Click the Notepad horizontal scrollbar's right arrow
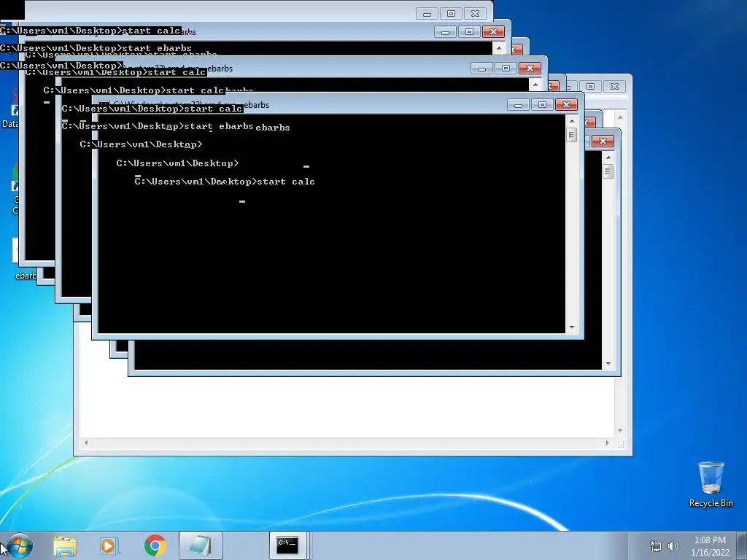 607,443
